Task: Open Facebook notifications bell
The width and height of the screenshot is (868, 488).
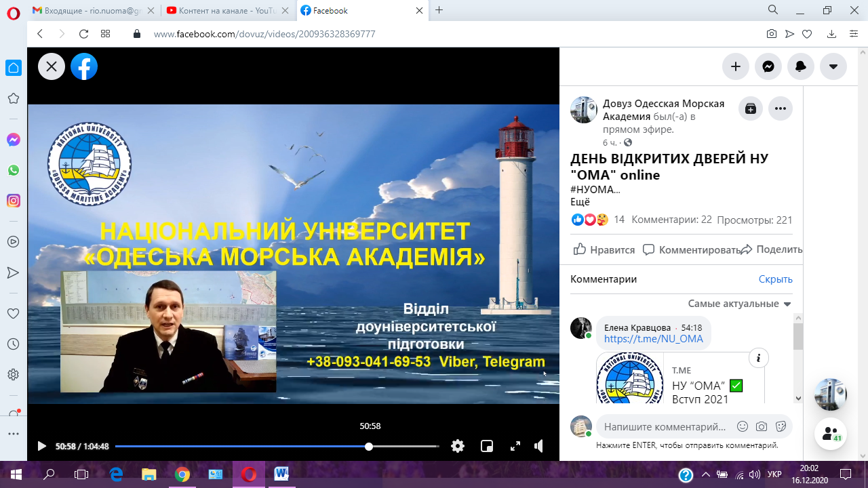Action: 801,66
